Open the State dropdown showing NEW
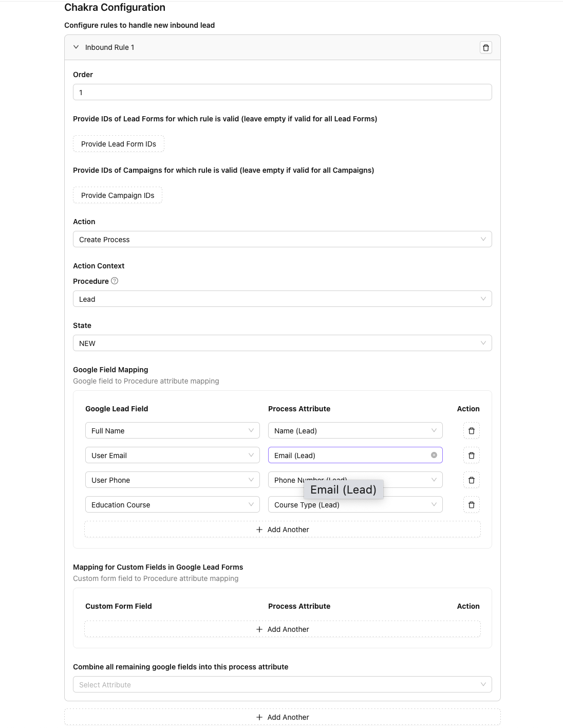Screen dimensions: 563x728 [282, 343]
